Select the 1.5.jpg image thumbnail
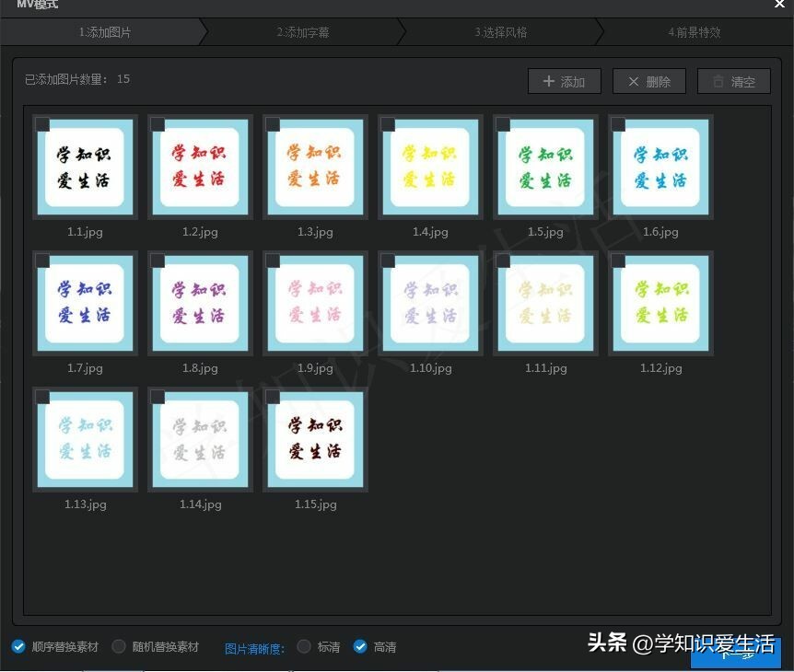The image size is (794, 672). (544, 166)
